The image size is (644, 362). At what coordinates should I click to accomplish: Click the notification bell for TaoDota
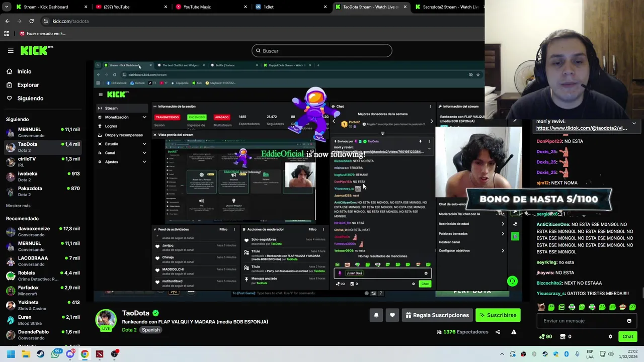pos(376,315)
